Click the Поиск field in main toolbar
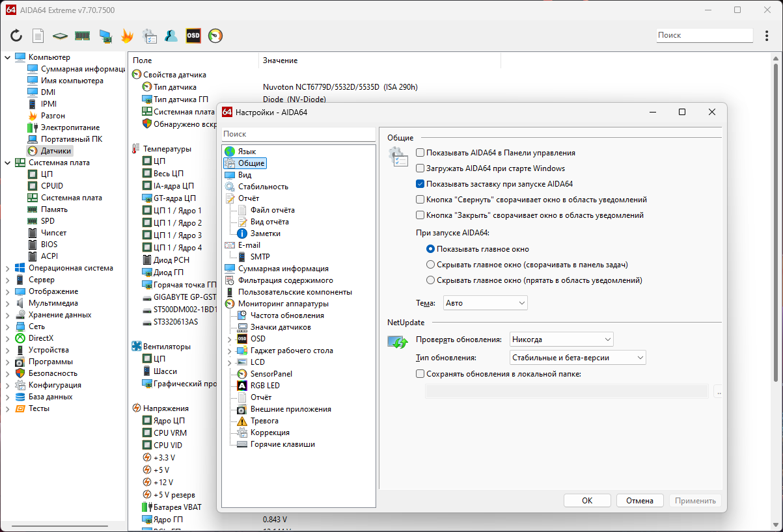 [x=704, y=36]
